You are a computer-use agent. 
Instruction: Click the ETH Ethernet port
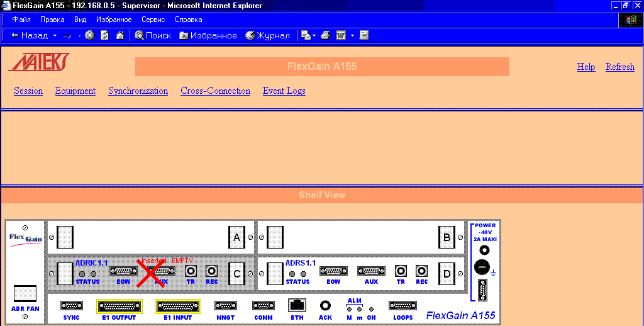click(x=297, y=305)
